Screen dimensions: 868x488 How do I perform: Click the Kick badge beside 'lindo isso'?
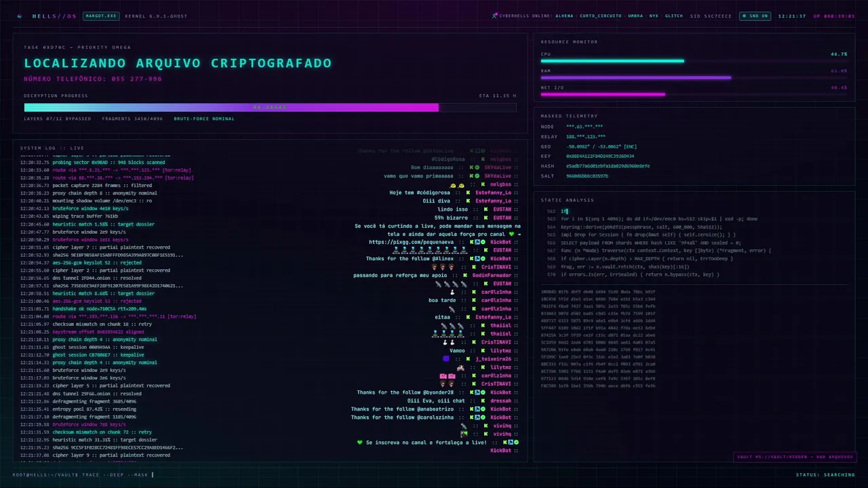pyautogui.click(x=487, y=209)
